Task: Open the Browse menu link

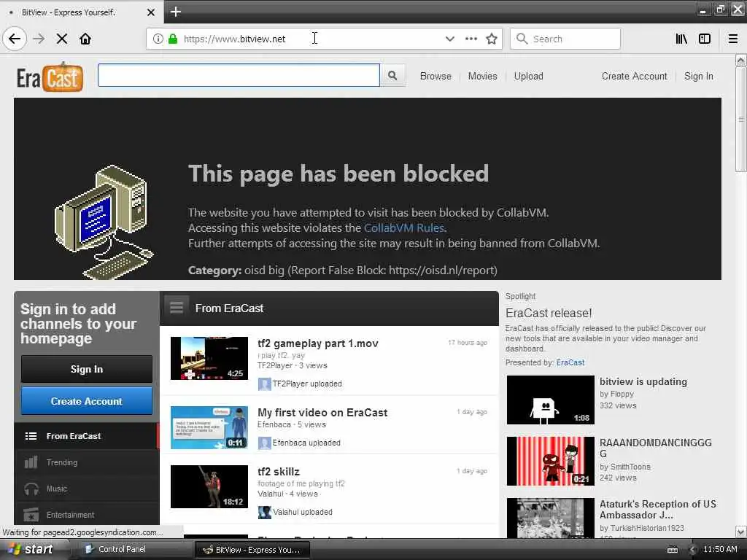Action: pyautogui.click(x=436, y=76)
